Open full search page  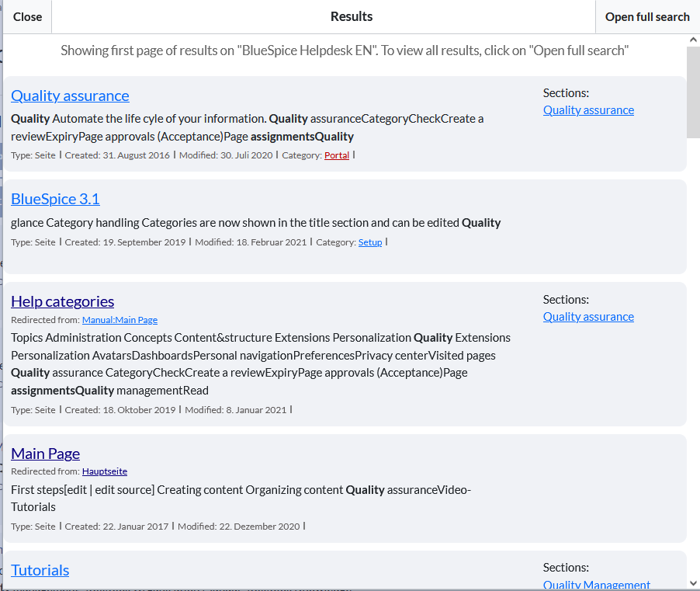point(646,17)
